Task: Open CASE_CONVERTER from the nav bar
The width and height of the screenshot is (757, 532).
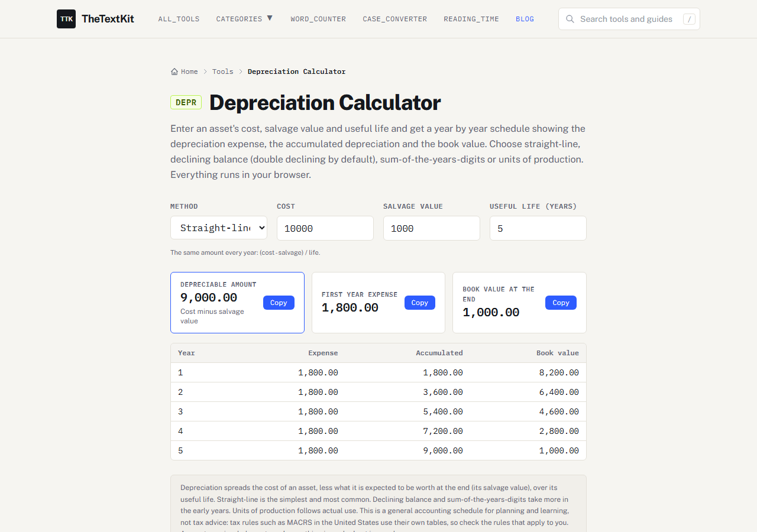Action: point(395,19)
